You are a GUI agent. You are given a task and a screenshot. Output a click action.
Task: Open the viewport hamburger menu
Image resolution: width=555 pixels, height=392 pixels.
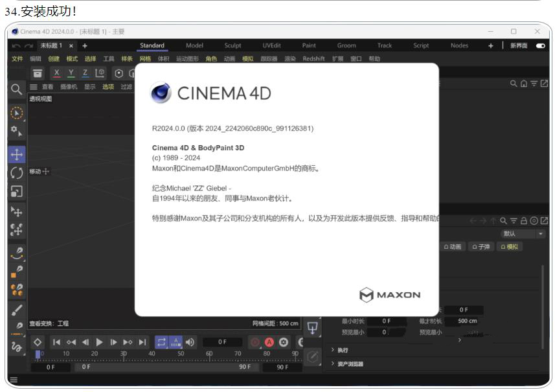[x=34, y=87]
